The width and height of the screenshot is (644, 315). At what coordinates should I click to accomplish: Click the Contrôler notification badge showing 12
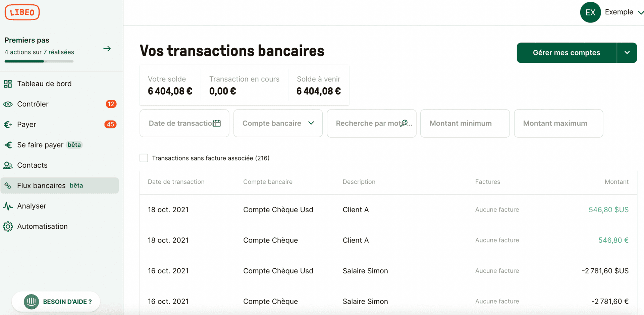111,104
